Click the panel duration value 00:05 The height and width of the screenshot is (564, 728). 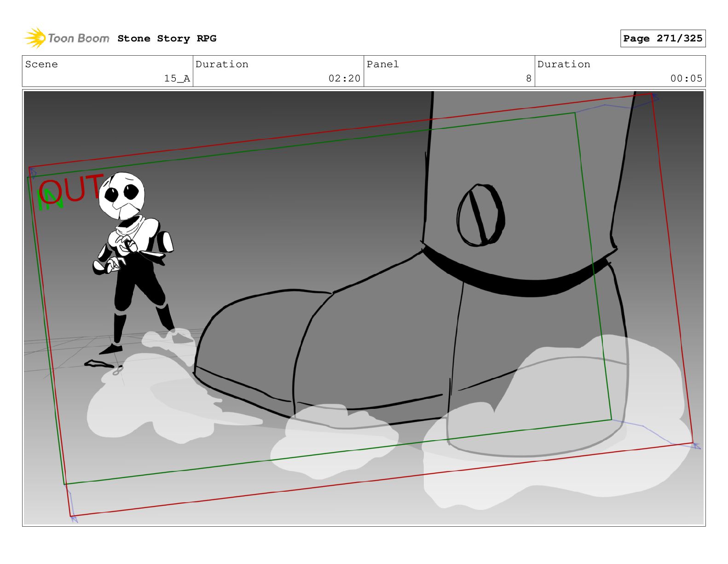pos(686,79)
